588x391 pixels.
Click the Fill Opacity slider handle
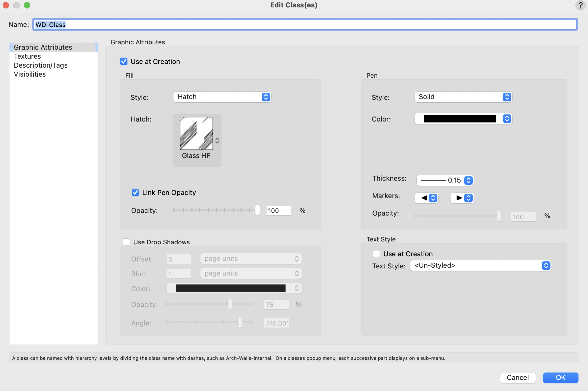257,210
